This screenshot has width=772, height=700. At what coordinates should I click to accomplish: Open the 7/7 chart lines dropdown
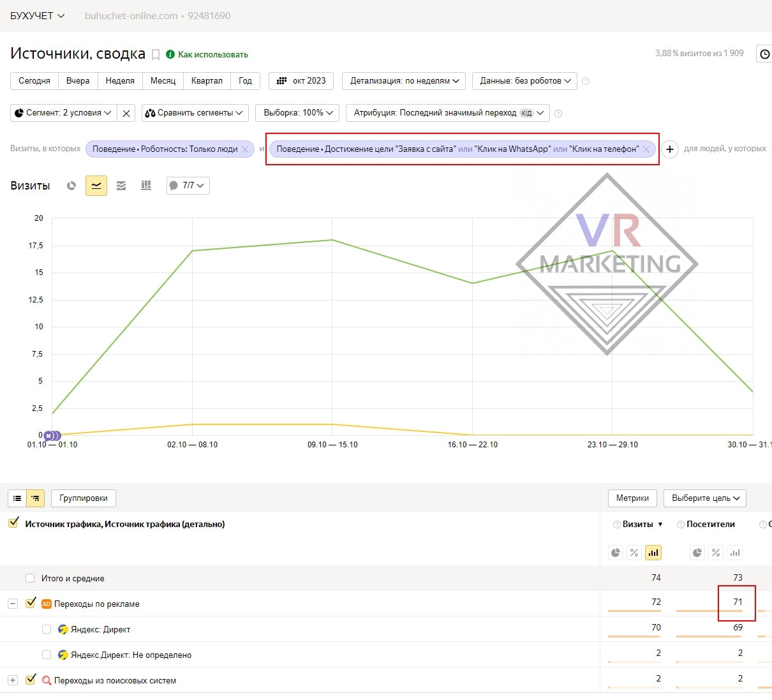pos(188,186)
